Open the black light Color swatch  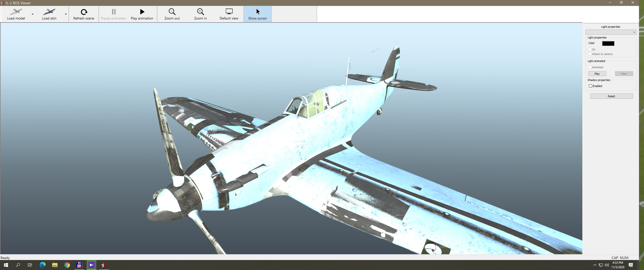[x=608, y=43]
